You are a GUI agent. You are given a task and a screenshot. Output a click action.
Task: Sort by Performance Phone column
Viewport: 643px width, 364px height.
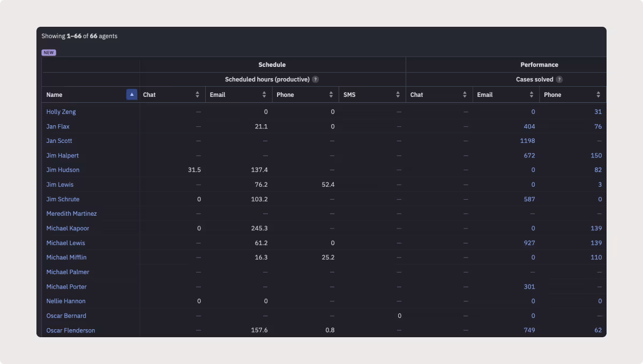click(x=599, y=95)
